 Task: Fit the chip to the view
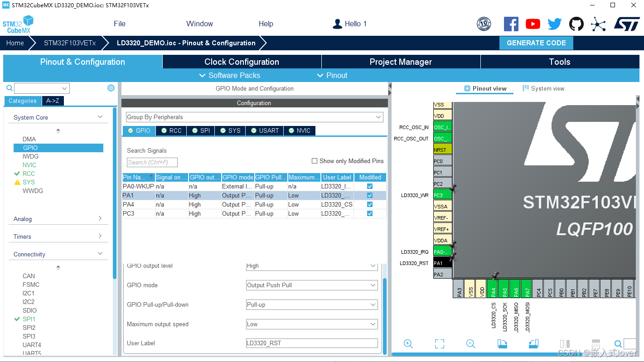coord(439,344)
